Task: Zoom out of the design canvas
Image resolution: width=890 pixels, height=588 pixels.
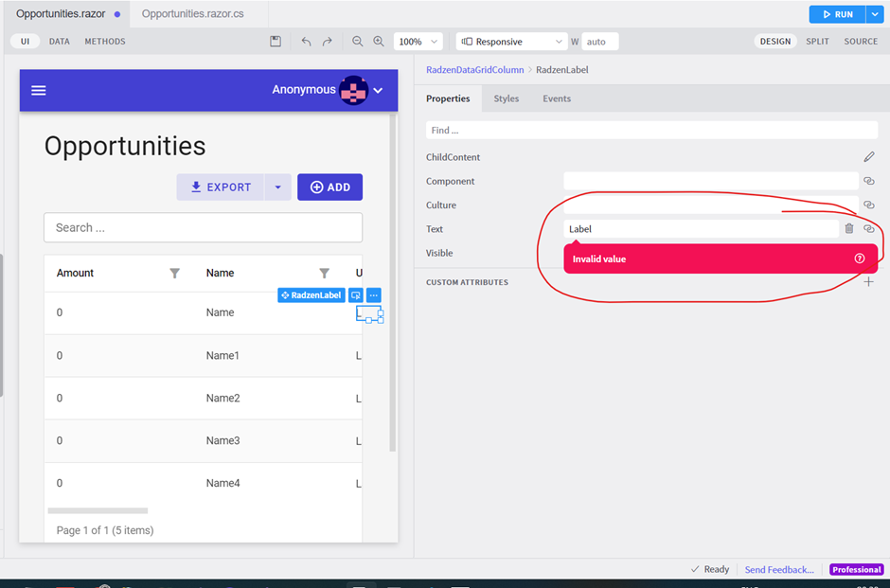Action: tap(357, 41)
